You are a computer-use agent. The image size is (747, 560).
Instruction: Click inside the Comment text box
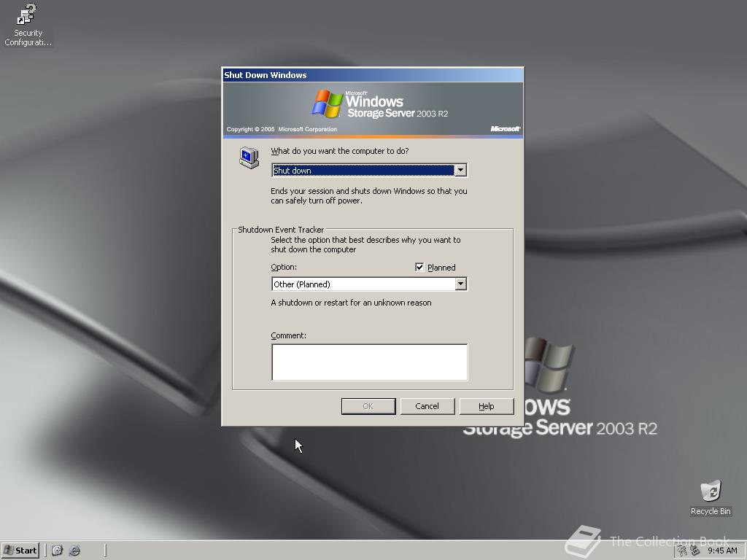[x=370, y=362]
